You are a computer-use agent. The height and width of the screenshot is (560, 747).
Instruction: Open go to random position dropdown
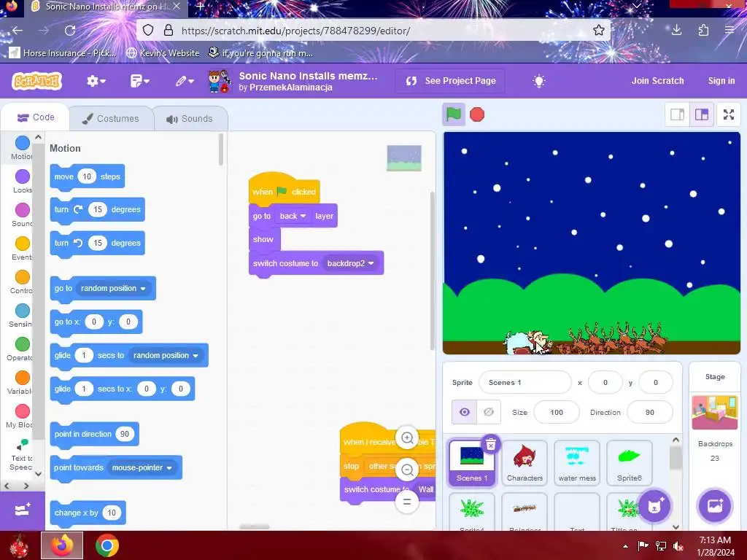pyautogui.click(x=113, y=289)
